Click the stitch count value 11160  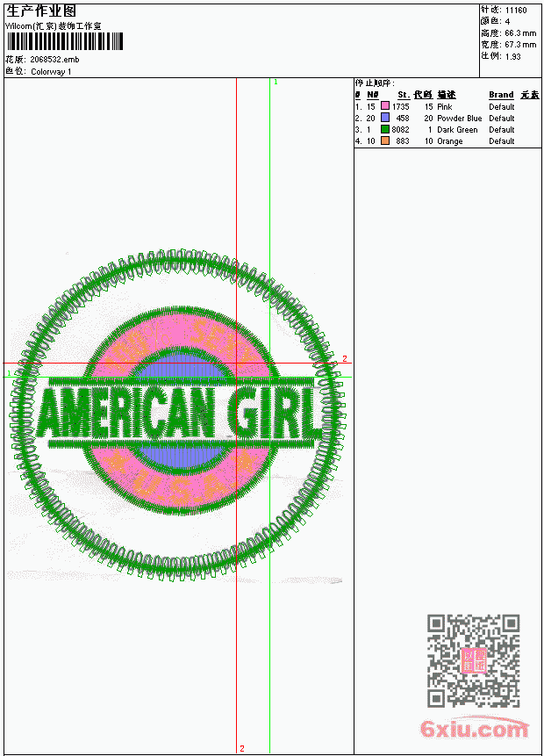point(516,11)
